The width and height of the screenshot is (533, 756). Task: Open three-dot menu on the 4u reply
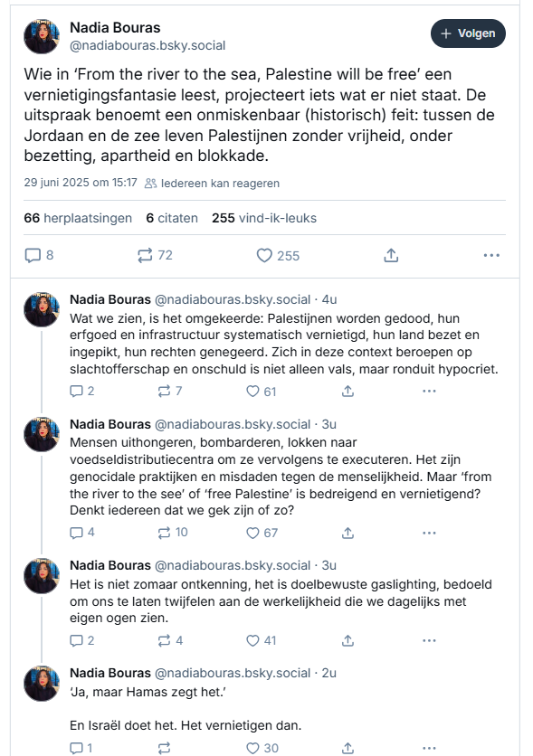[x=429, y=391]
